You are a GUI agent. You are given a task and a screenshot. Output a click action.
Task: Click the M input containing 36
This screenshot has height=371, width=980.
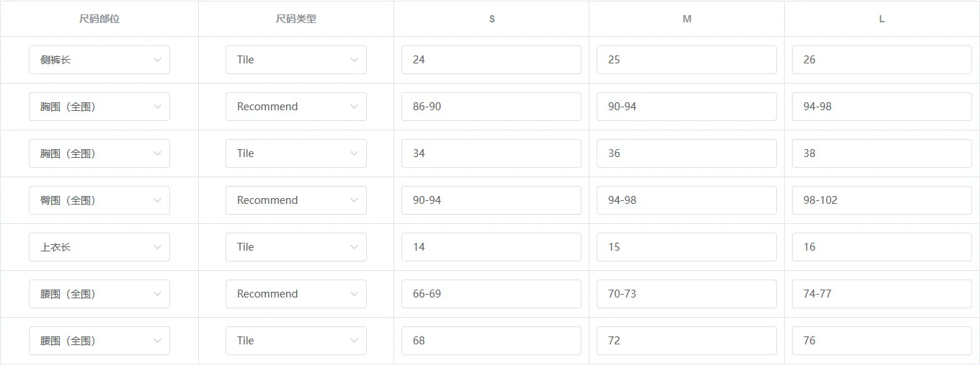(687, 153)
